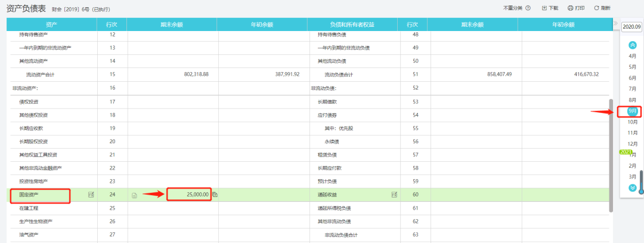Select 12月 in the period list
644x243 pixels.
coord(633,144)
